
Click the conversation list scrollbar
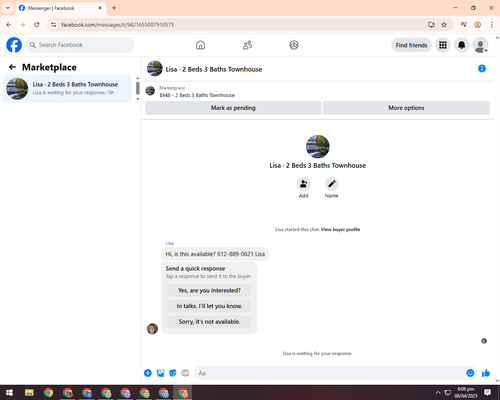[138, 88]
